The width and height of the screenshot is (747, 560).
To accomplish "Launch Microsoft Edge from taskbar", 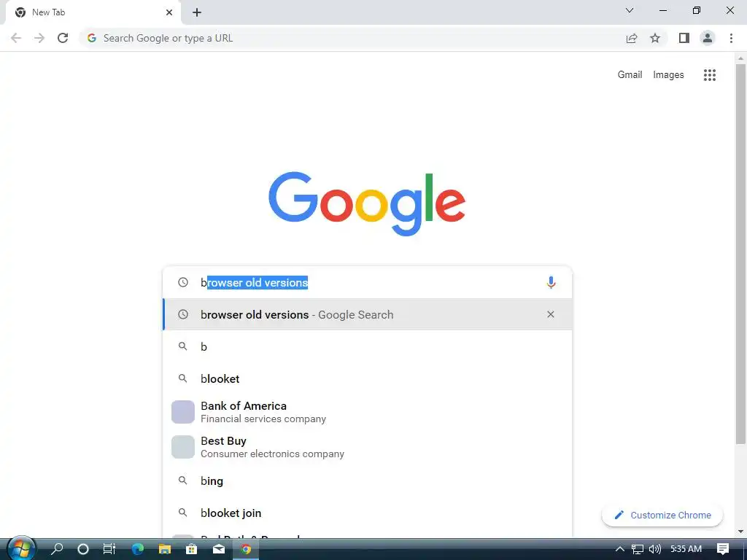I will [138, 549].
